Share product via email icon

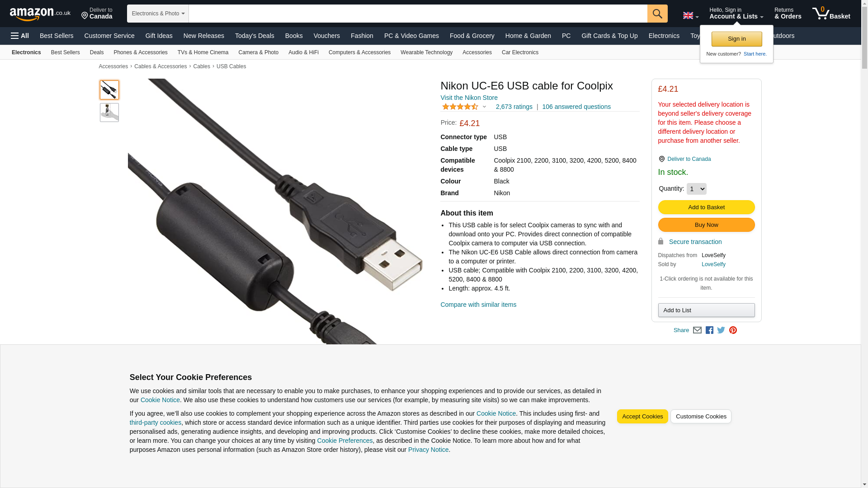click(697, 330)
